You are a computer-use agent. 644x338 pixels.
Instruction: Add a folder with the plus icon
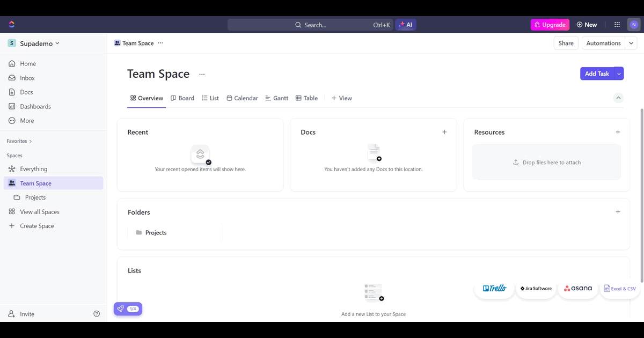(x=618, y=212)
